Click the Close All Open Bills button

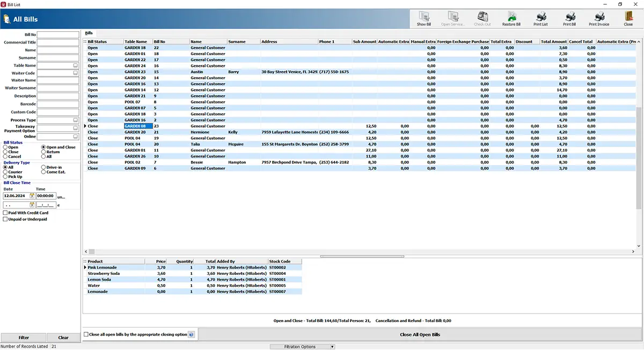point(420,334)
